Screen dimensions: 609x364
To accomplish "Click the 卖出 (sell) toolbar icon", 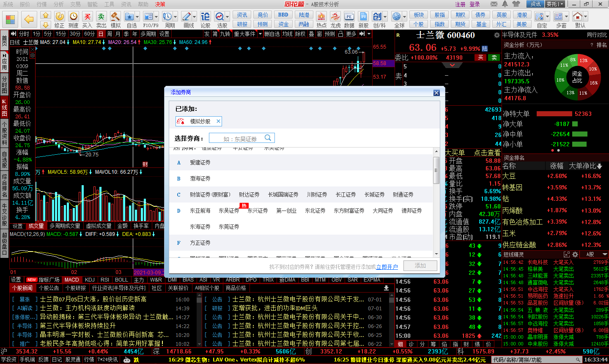I will click(101, 17).
